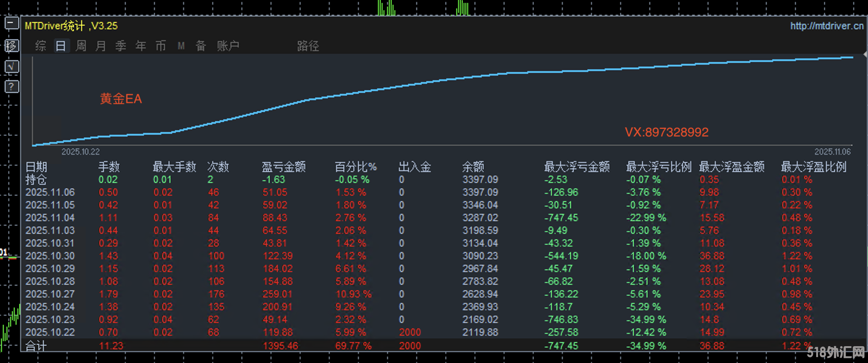This screenshot has height=363, width=868.
Task: Collapse the MTDriver panel with the minus button
Action: [11, 23]
